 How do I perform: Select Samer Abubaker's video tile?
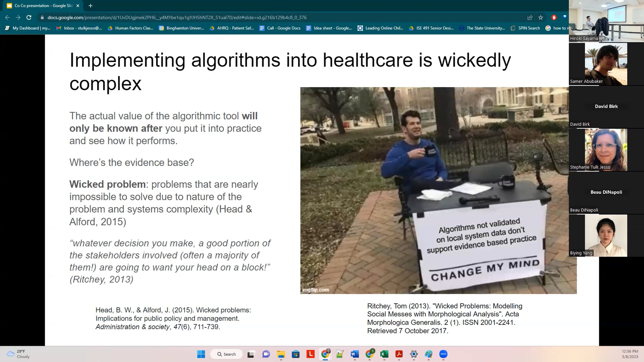click(606, 64)
